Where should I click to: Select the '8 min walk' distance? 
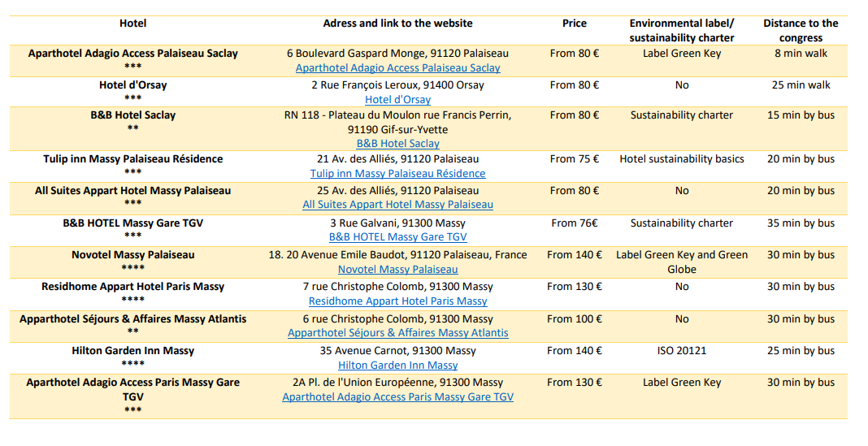pyautogui.click(x=801, y=54)
